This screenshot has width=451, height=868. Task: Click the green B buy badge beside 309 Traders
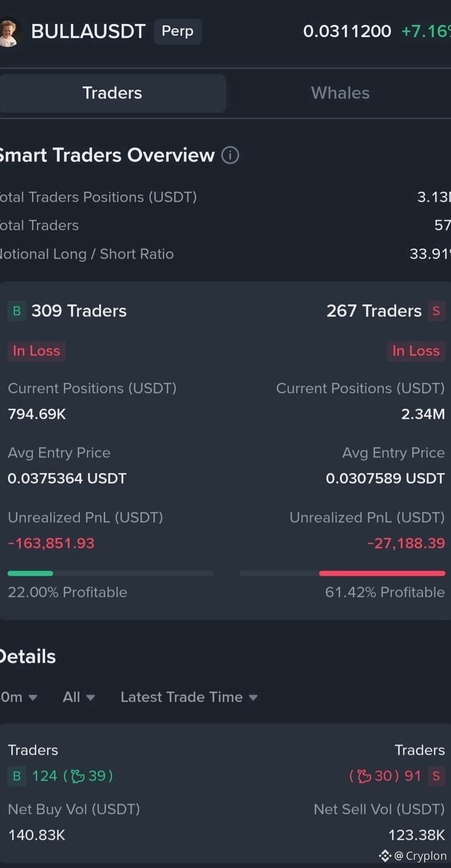17,311
